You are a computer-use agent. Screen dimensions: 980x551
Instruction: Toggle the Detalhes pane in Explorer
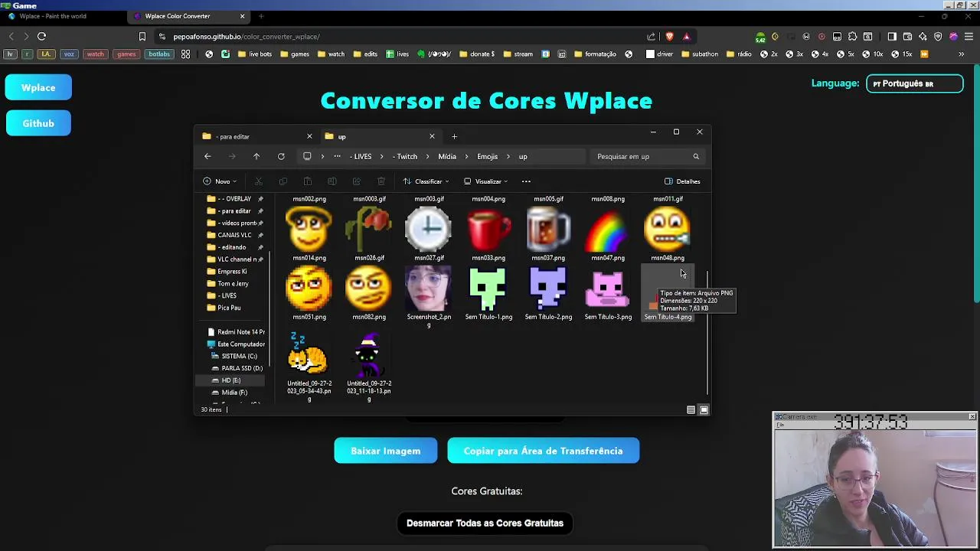click(x=682, y=181)
